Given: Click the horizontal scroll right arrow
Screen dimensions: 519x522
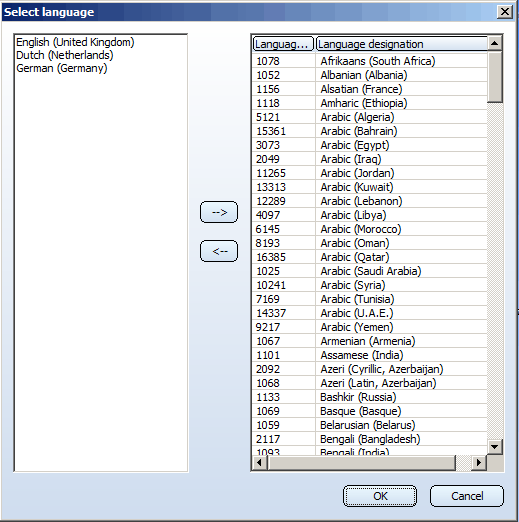Looking at the screenshot, I should (x=479, y=463).
